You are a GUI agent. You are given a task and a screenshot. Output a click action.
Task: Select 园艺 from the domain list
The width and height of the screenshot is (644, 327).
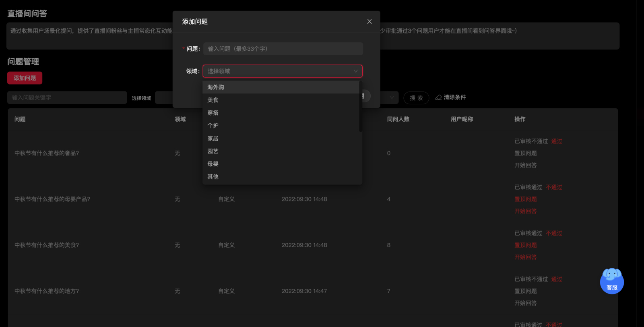pos(281,151)
